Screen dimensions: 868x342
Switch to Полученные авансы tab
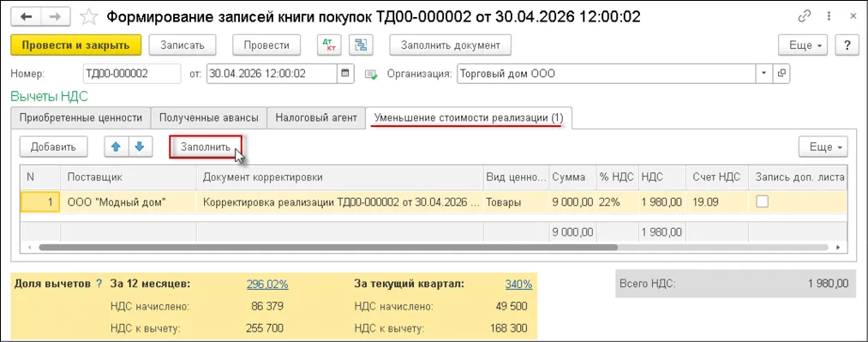point(209,117)
